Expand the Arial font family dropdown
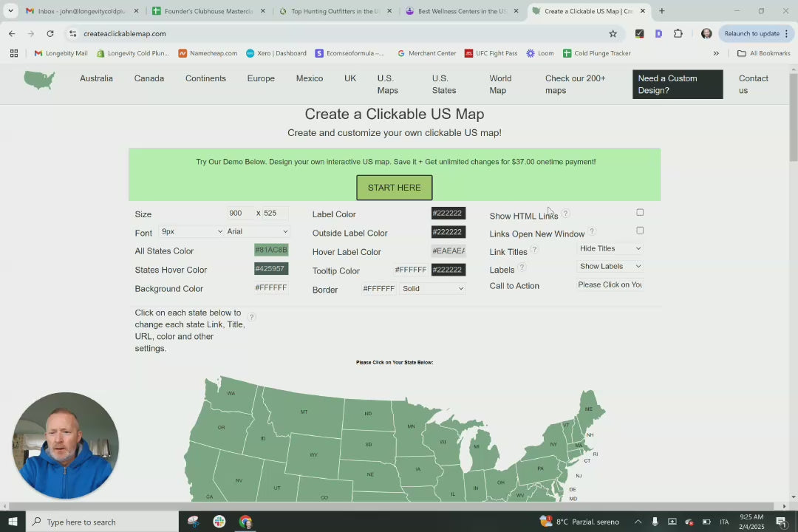Viewport: 798px width, 532px height. click(x=257, y=231)
